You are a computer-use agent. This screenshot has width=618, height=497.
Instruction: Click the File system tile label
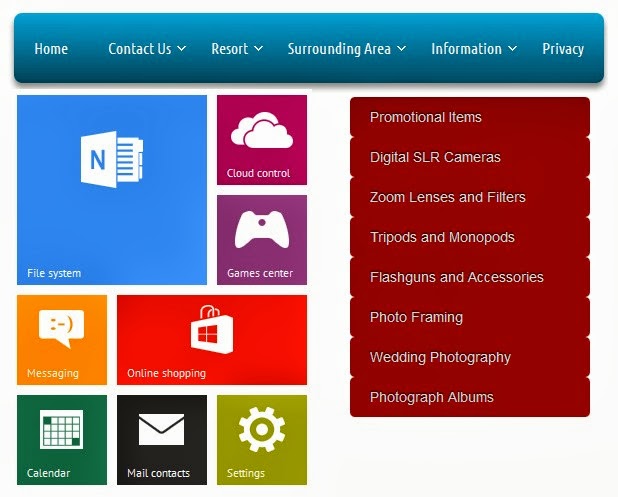point(54,273)
